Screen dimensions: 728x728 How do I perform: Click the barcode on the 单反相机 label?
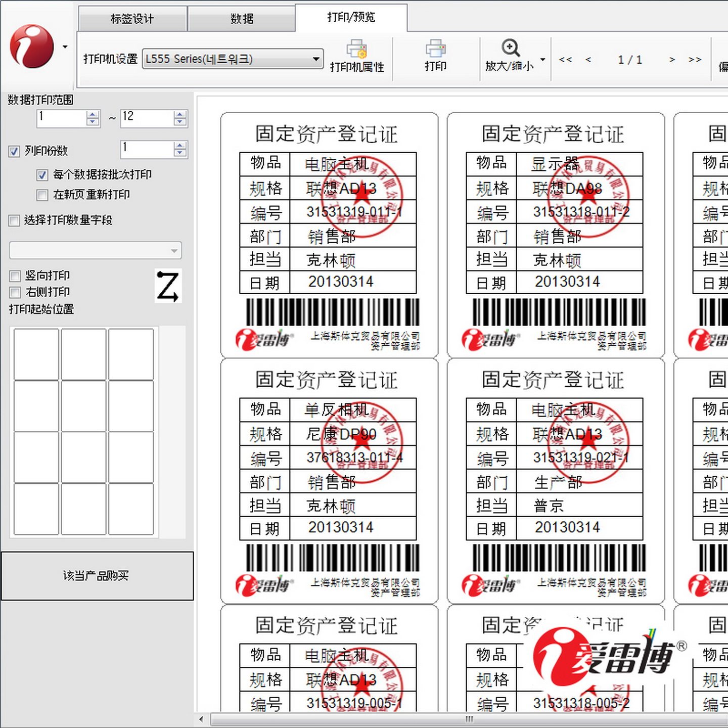pyautogui.click(x=333, y=558)
